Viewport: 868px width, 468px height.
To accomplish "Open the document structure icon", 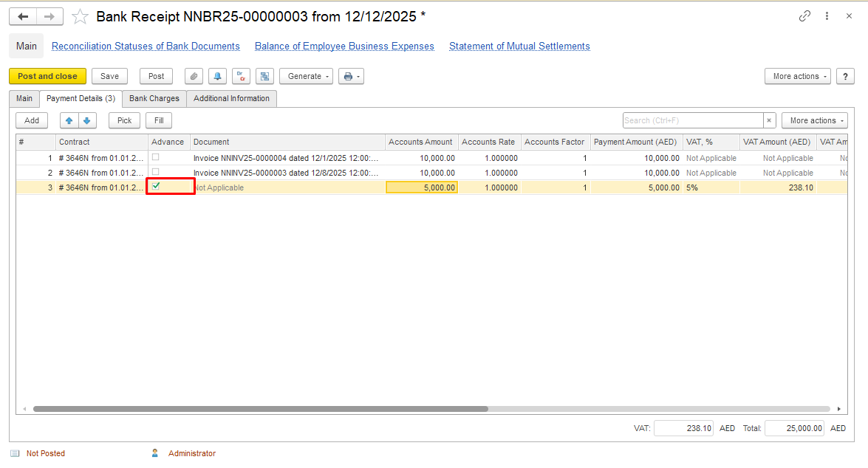I will click(x=265, y=76).
